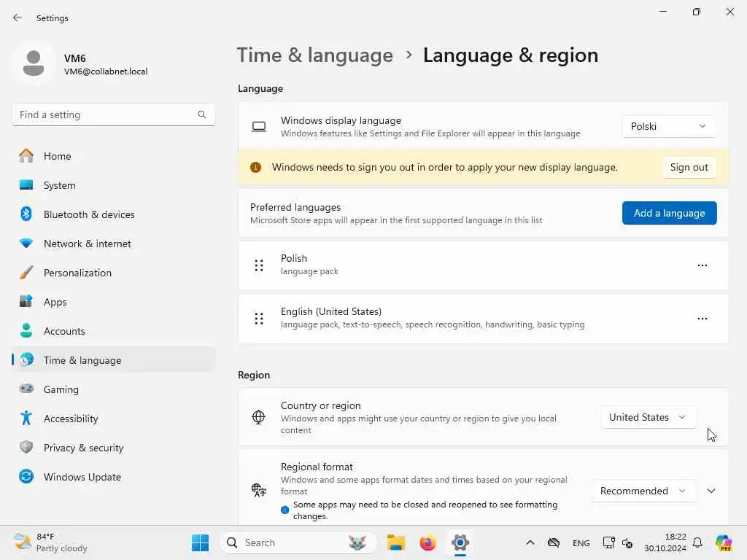Click the Copilot icon in the taskbar corner

coord(724,542)
